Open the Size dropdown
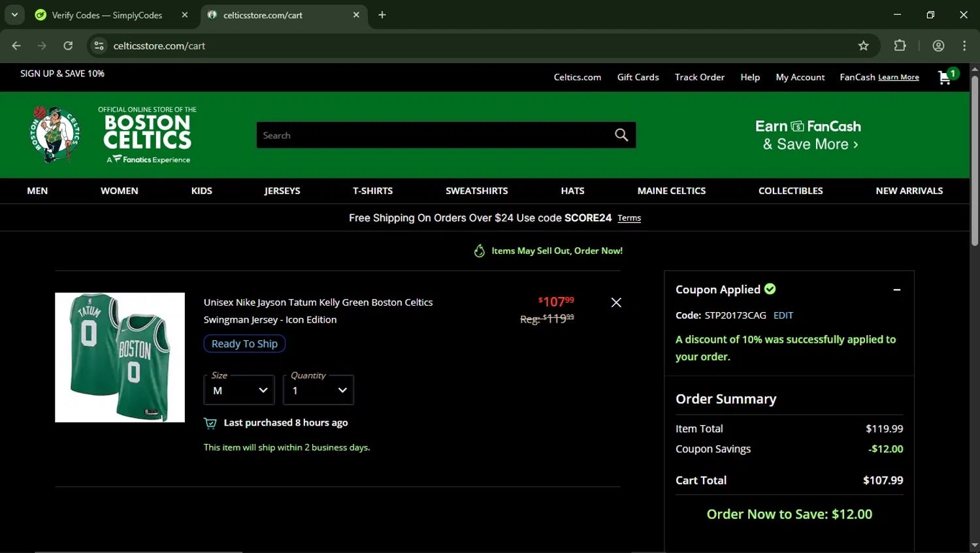This screenshot has width=980, height=553. click(239, 390)
